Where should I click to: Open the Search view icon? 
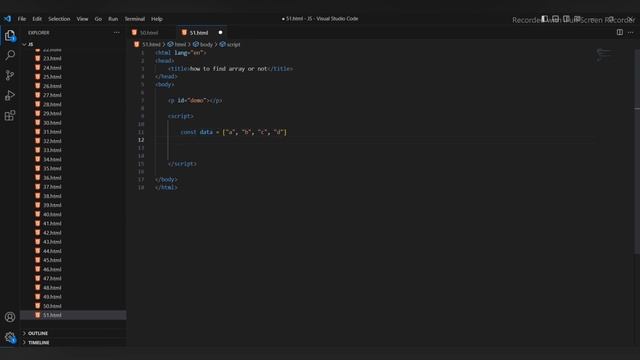pos(10,55)
